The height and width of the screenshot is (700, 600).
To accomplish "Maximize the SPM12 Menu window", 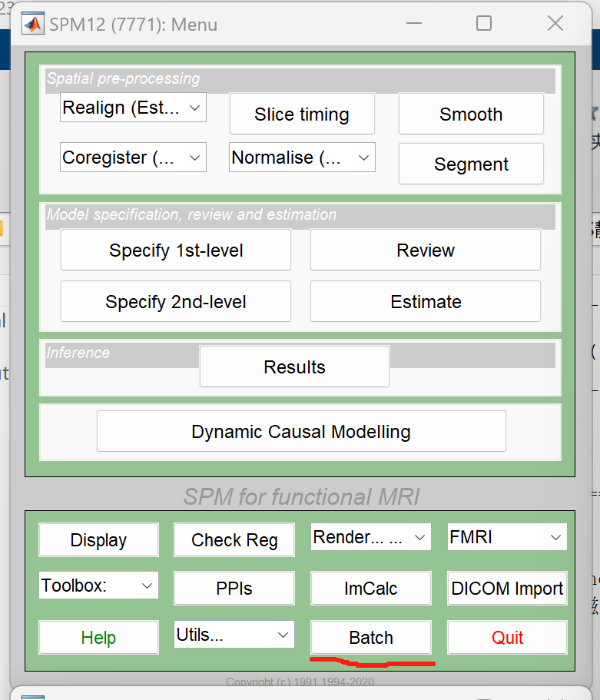I will (484, 23).
